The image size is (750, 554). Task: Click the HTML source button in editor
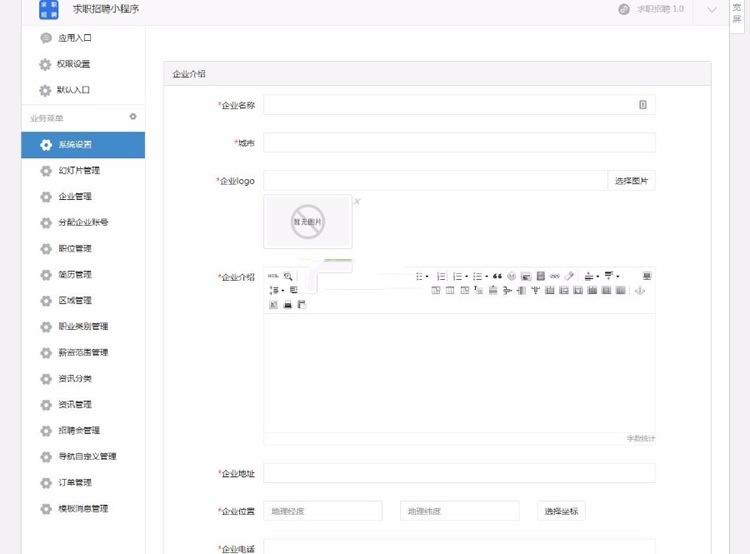[x=273, y=276]
